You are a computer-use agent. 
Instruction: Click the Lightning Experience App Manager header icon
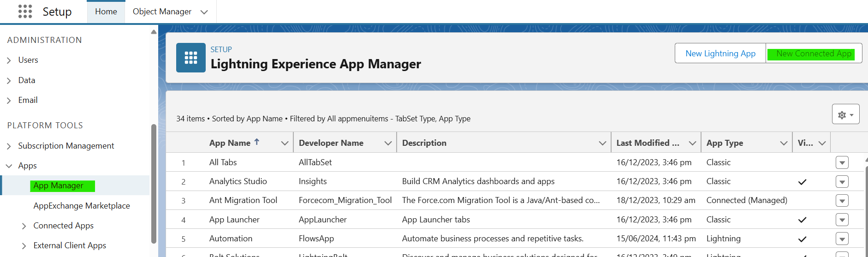(190, 58)
